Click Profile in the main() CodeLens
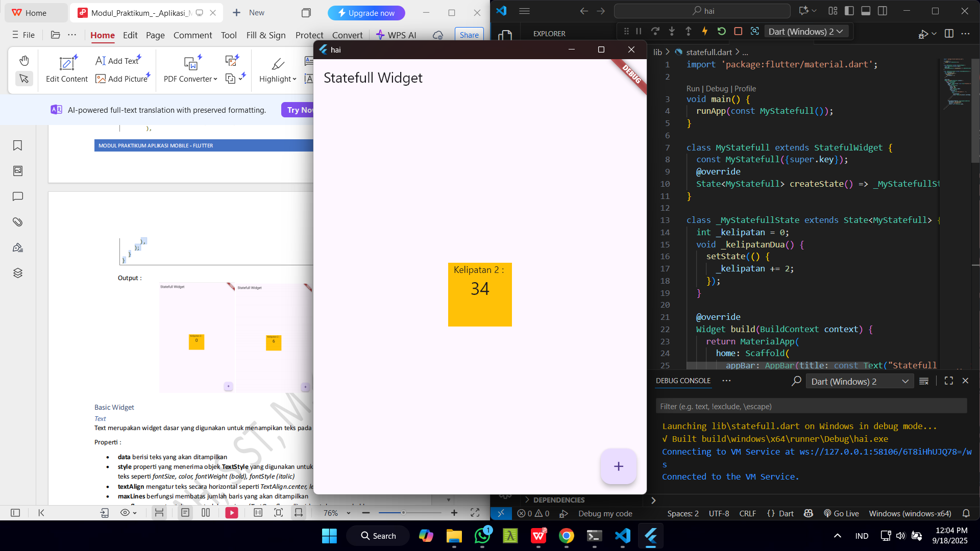The width and height of the screenshot is (980, 551). click(x=745, y=89)
